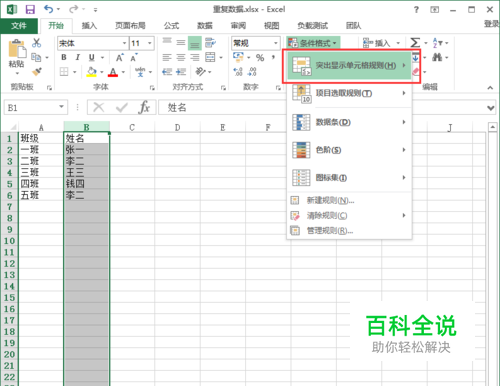The width and height of the screenshot is (500, 386).
Task: Apply yellow fill color bucket
Action: coord(91,72)
